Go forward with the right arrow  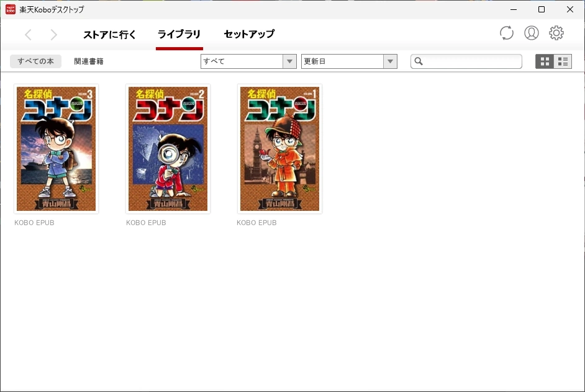point(54,35)
